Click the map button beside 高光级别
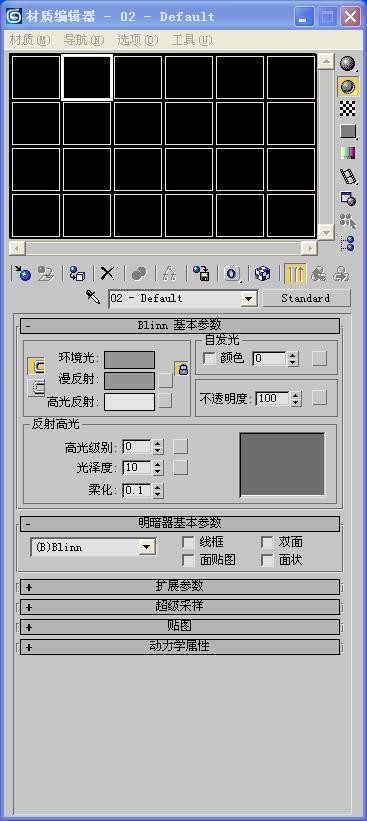Viewport: 367px width, 821px height. click(181, 447)
